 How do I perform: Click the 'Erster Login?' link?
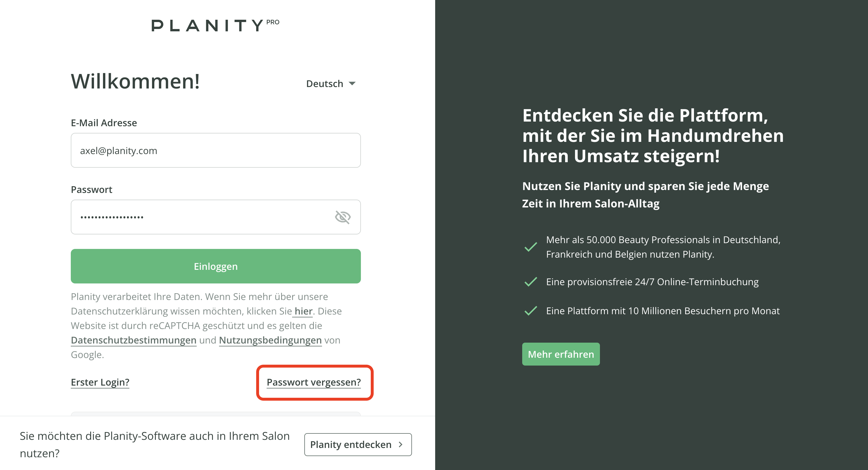[x=100, y=382]
